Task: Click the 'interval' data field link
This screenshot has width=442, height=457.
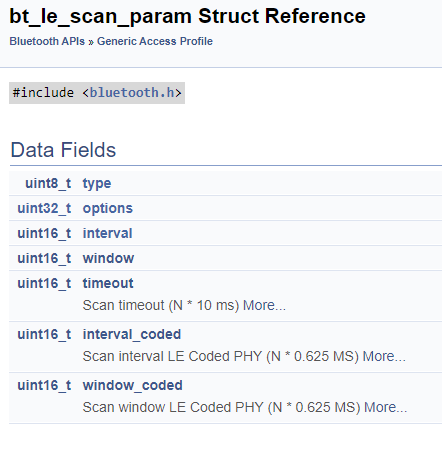Action: 107,233
